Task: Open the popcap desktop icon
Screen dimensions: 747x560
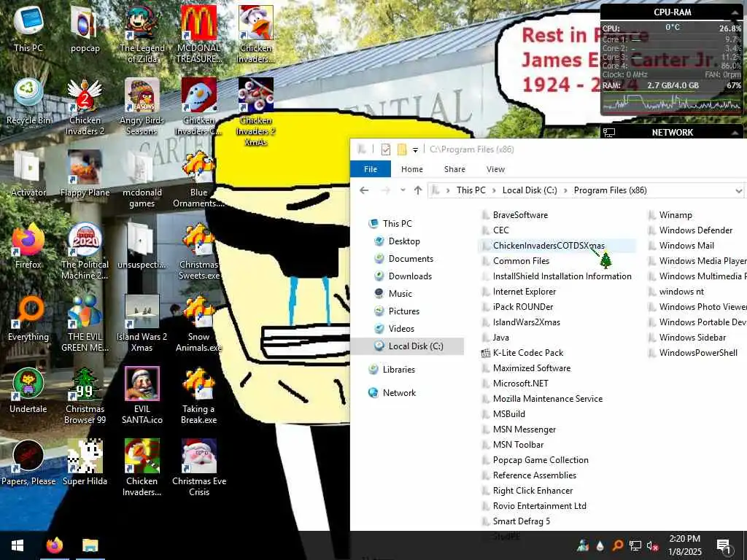Action: (x=85, y=29)
